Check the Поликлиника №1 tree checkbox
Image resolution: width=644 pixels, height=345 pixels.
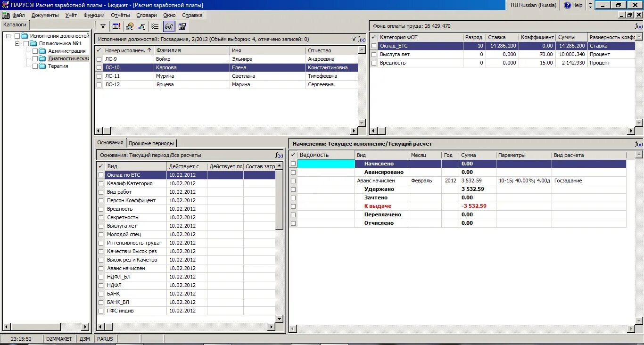[x=26, y=43]
